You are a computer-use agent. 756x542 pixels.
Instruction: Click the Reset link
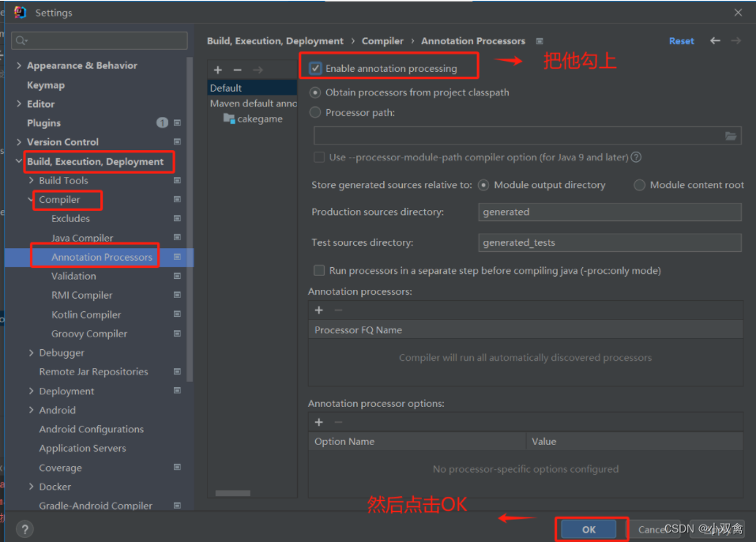coord(681,40)
